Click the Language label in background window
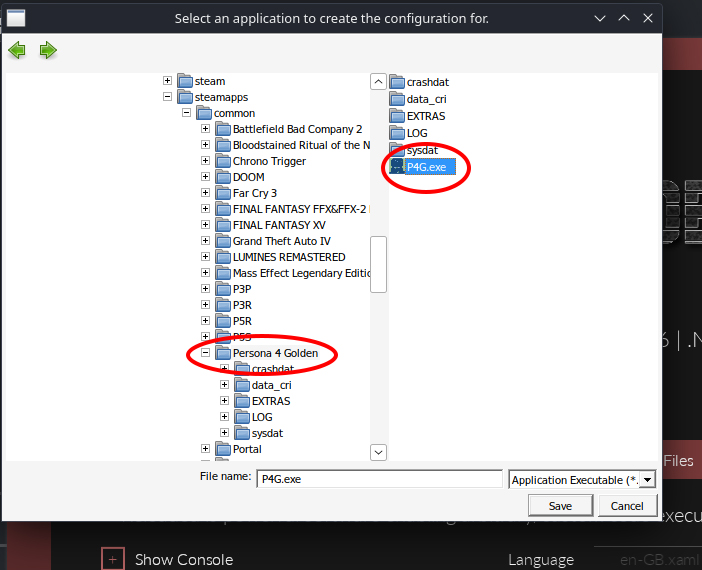The width and height of the screenshot is (702, 570). [x=541, y=560]
